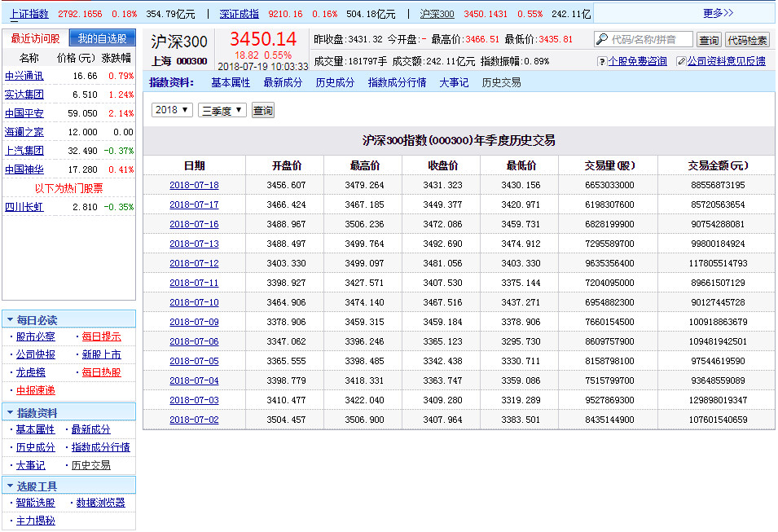Collapse the 选股工具 sidebar section
The height and width of the screenshot is (532, 778).
(10, 486)
